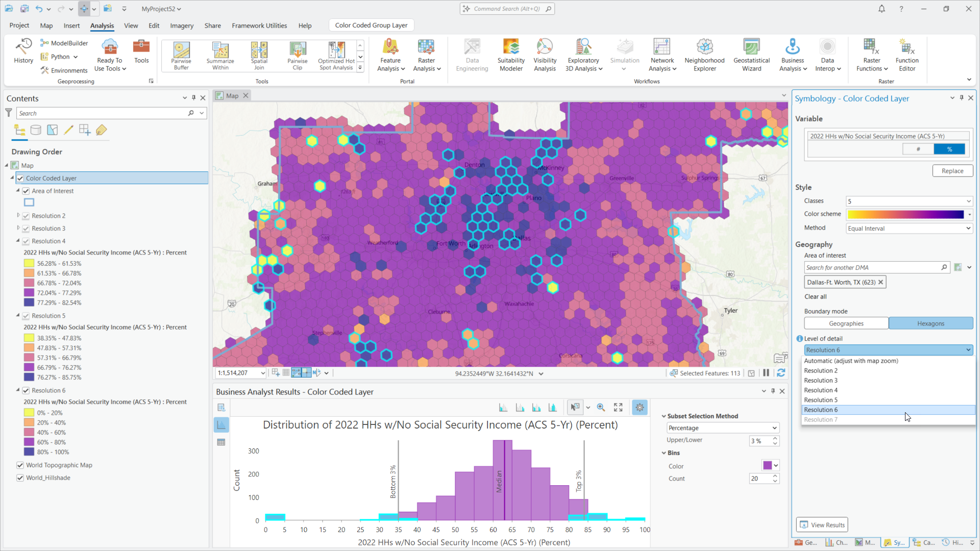The image size is (980, 551).
Task: Click the Contents search field
Action: (102, 113)
